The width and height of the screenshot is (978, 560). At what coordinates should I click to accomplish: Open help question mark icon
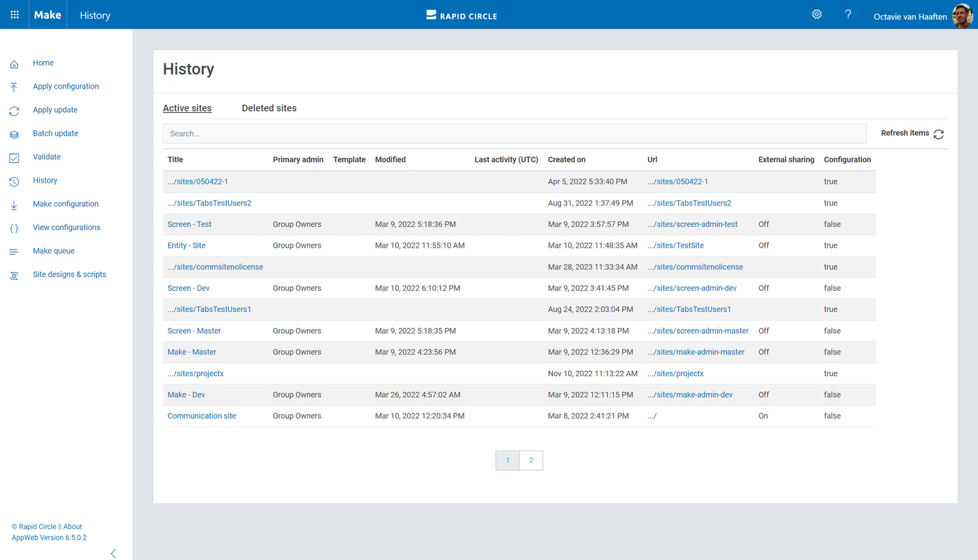pos(848,14)
